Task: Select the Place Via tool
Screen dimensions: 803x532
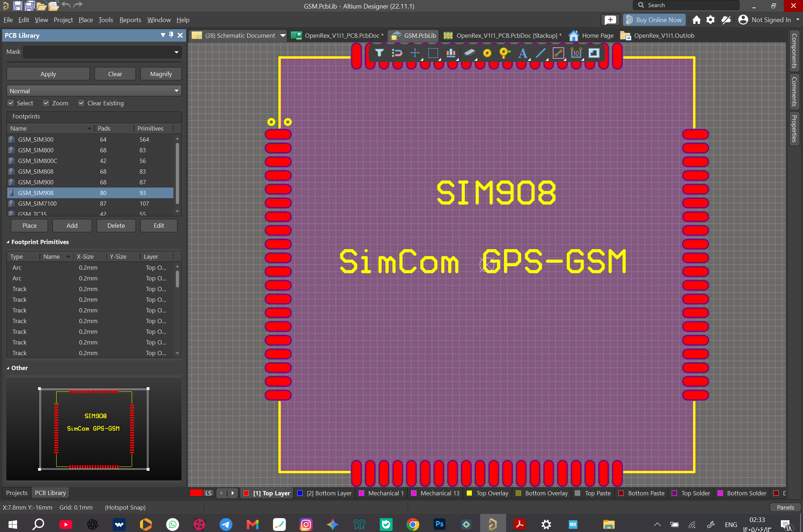Action: 505,53
